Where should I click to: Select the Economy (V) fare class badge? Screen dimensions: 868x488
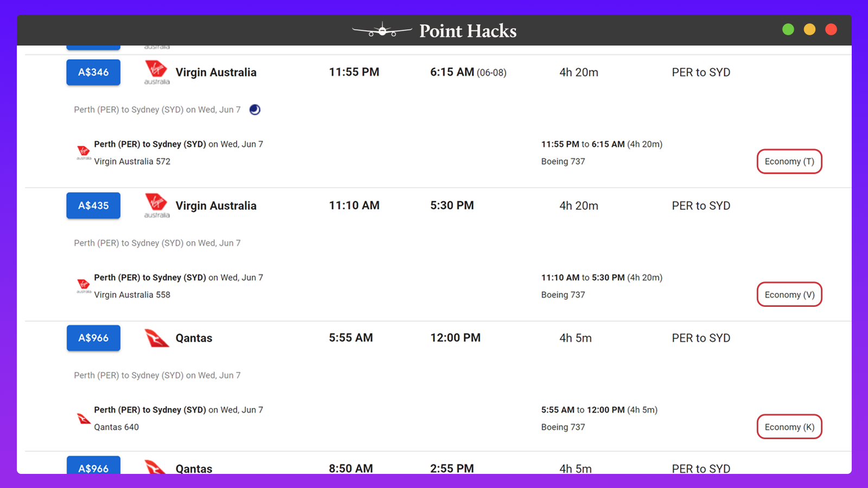[x=789, y=295]
